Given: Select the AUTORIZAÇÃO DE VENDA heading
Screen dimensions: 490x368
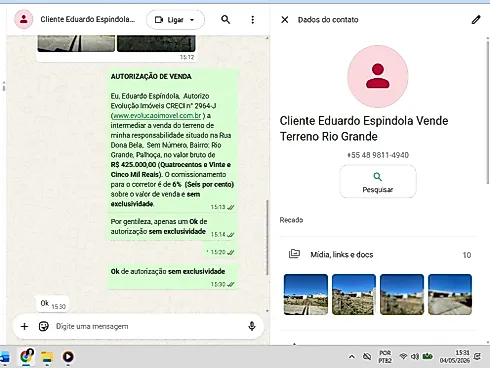Looking at the screenshot, I should click(x=151, y=77).
